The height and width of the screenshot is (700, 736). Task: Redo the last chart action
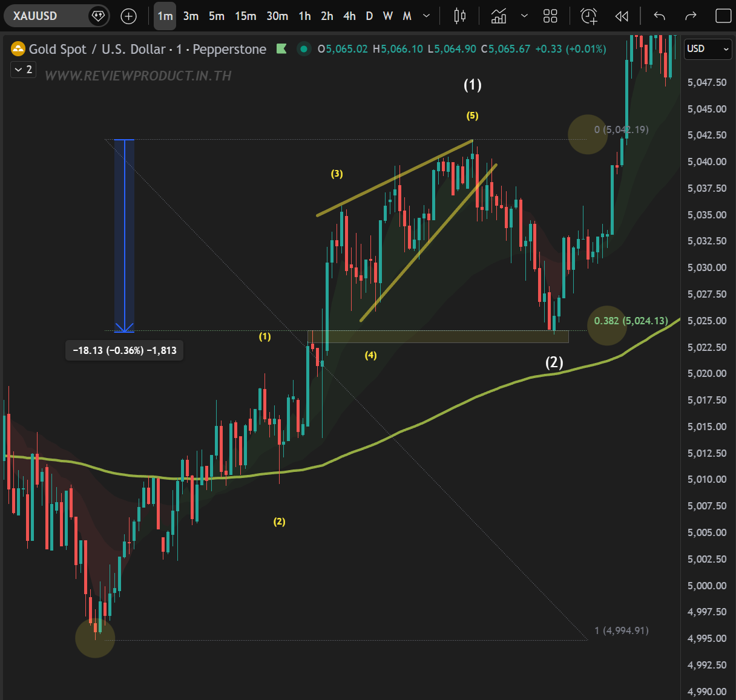pos(691,16)
